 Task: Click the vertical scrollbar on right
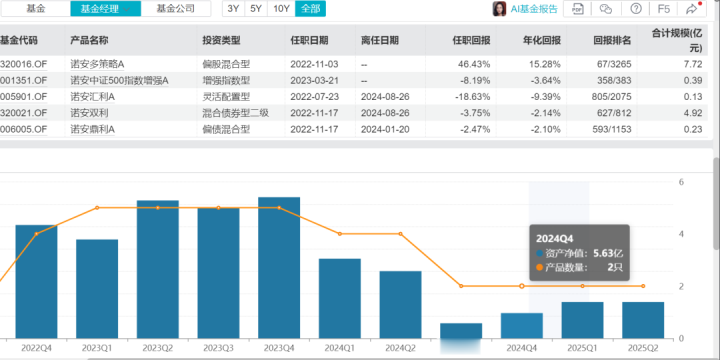click(x=716, y=203)
